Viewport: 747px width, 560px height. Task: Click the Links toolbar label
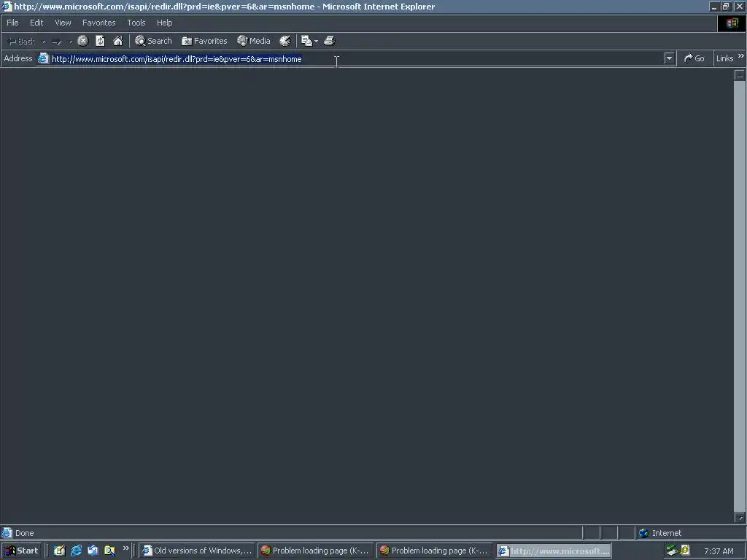point(724,58)
